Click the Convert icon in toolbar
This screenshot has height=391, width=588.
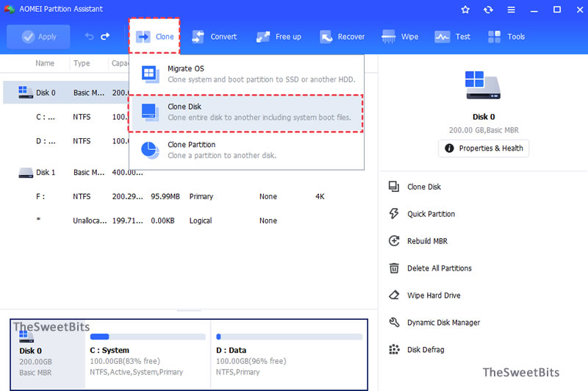click(x=198, y=37)
